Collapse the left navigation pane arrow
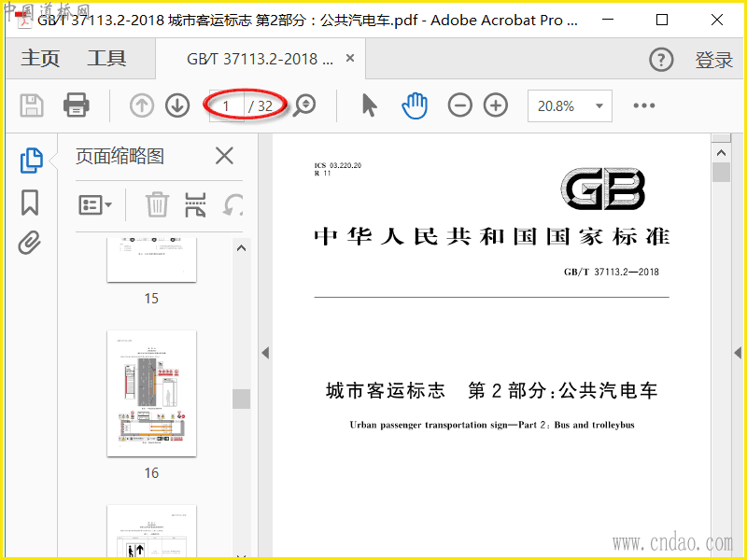The height and width of the screenshot is (560, 747). 265,353
